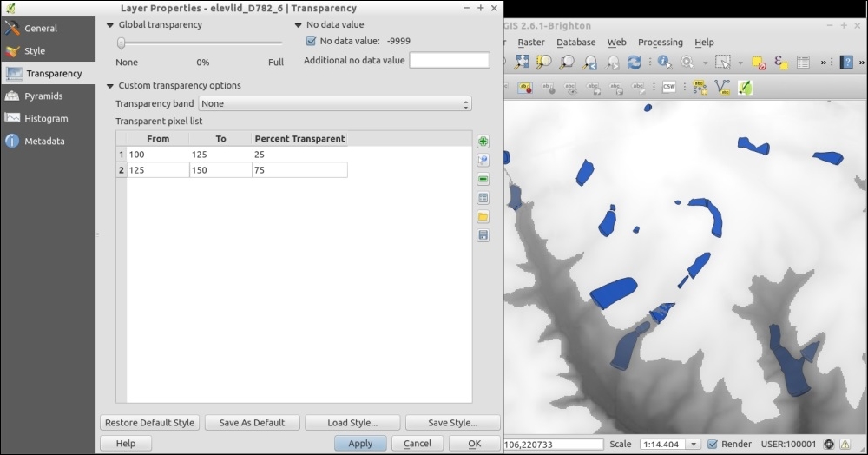Click the Cancel button

[418, 444]
